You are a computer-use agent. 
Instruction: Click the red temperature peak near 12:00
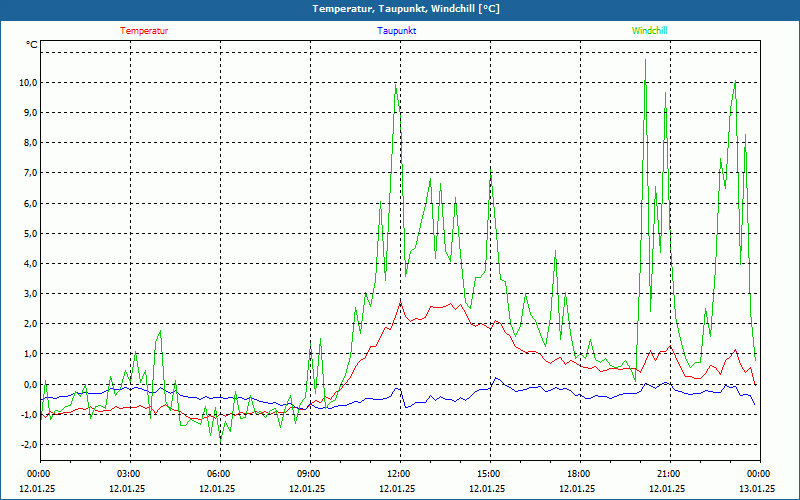[x=401, y=302]
